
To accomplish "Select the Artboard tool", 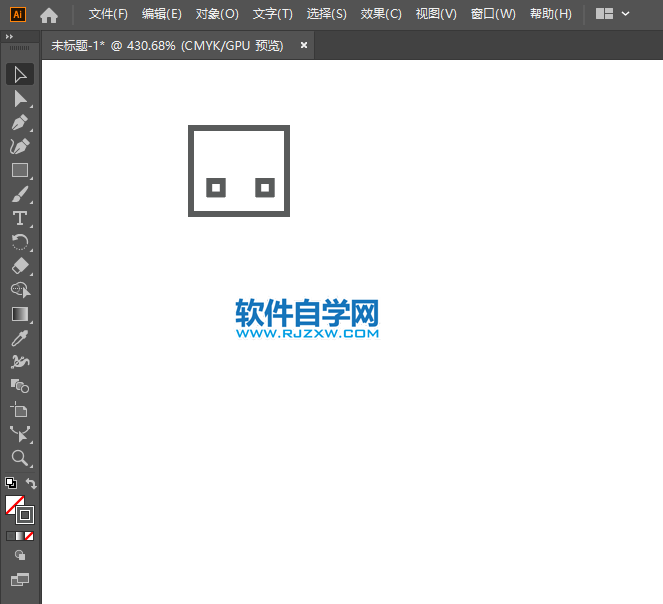I will (20, 410).
